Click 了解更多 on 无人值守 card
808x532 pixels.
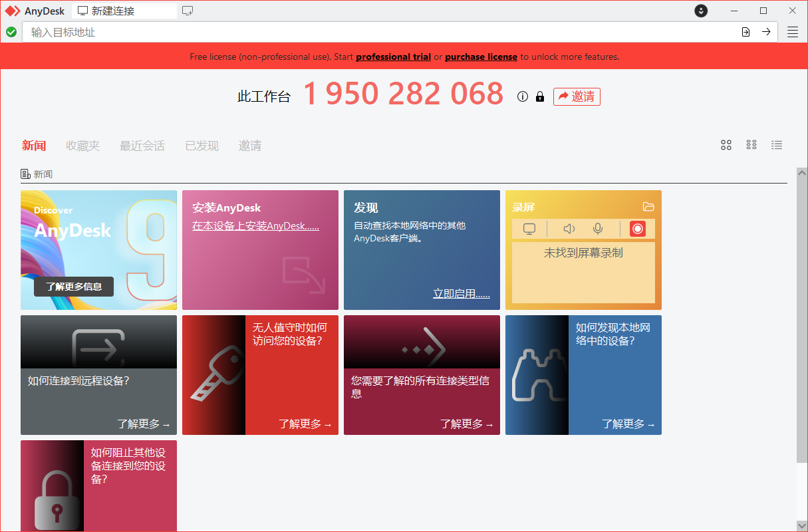[305, 424]
